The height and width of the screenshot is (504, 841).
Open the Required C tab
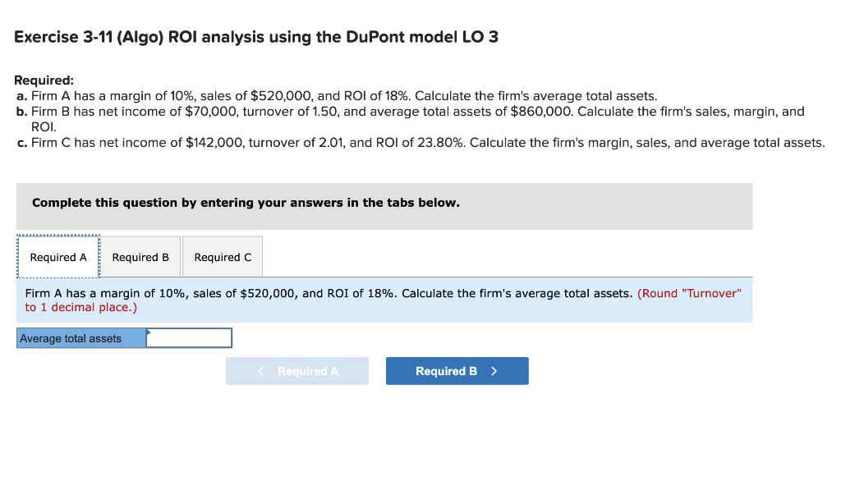[222, 256]
